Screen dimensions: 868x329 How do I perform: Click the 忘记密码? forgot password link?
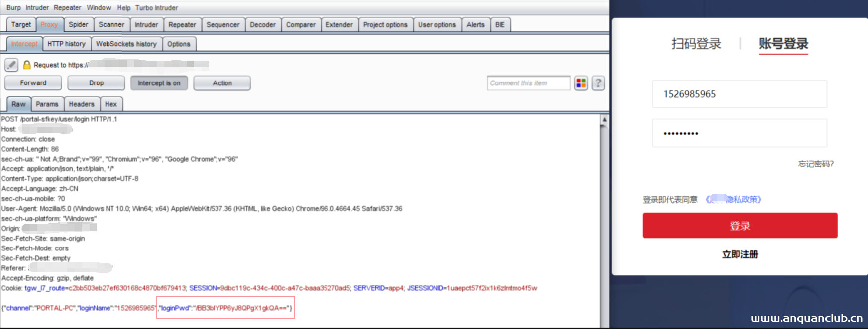click(x=815, y=164)
